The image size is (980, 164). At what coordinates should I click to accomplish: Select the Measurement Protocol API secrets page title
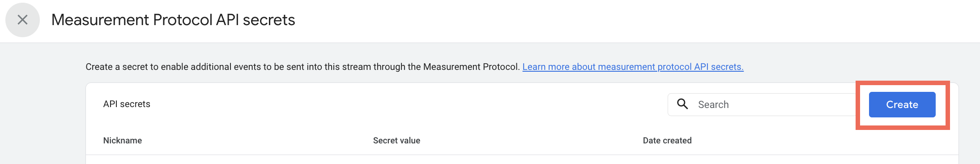[173, 20]
